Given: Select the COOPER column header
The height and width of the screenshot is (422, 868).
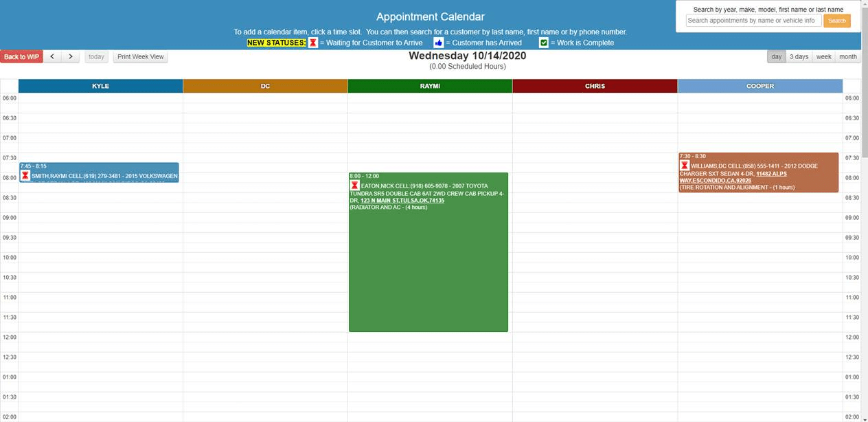Looking at the screenshot, I should point(760,86).
